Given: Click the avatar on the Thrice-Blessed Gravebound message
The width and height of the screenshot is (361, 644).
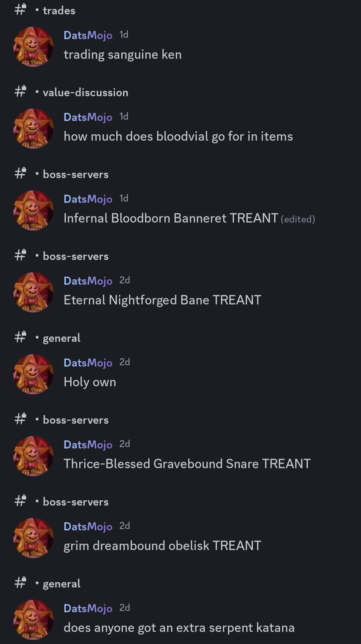Looking at the screenshot, I should click(33, 456).
